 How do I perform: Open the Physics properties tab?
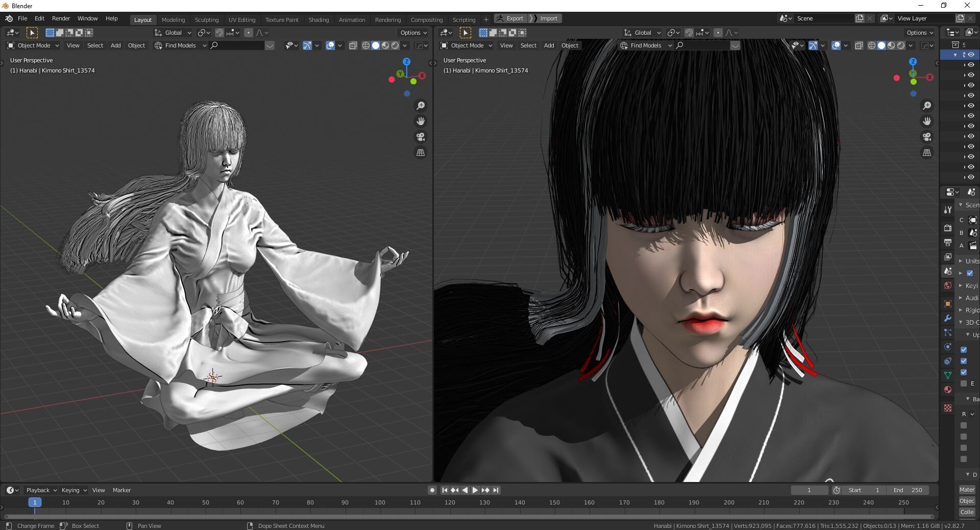click(948, 347)
